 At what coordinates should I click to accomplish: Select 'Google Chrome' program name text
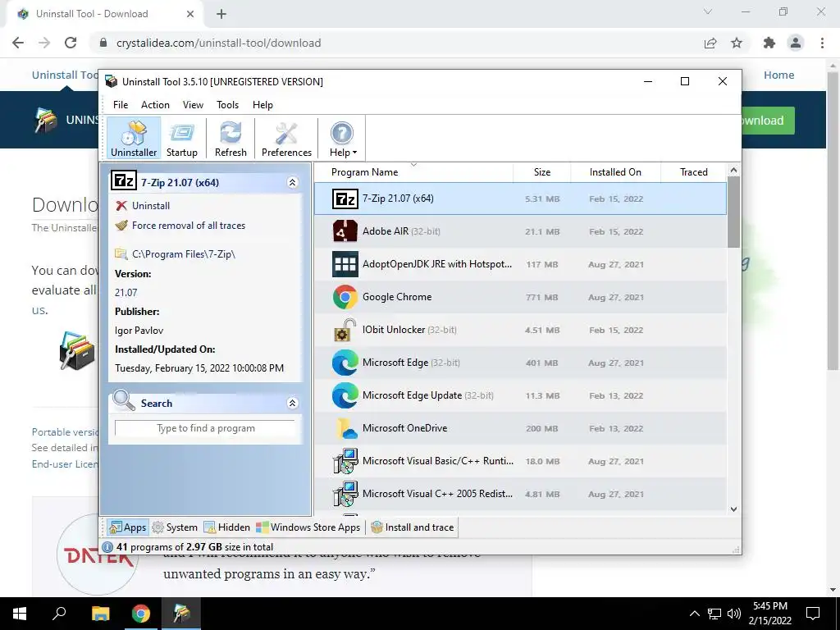(x=397, y=297)
